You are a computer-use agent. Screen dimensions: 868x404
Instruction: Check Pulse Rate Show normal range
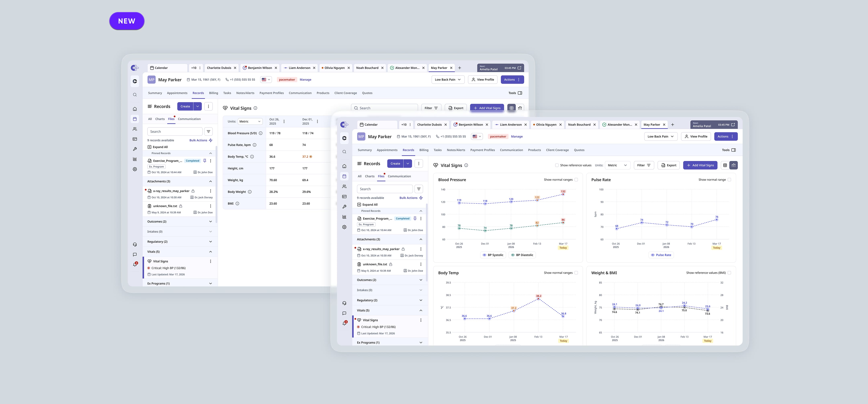pos(730,180)
